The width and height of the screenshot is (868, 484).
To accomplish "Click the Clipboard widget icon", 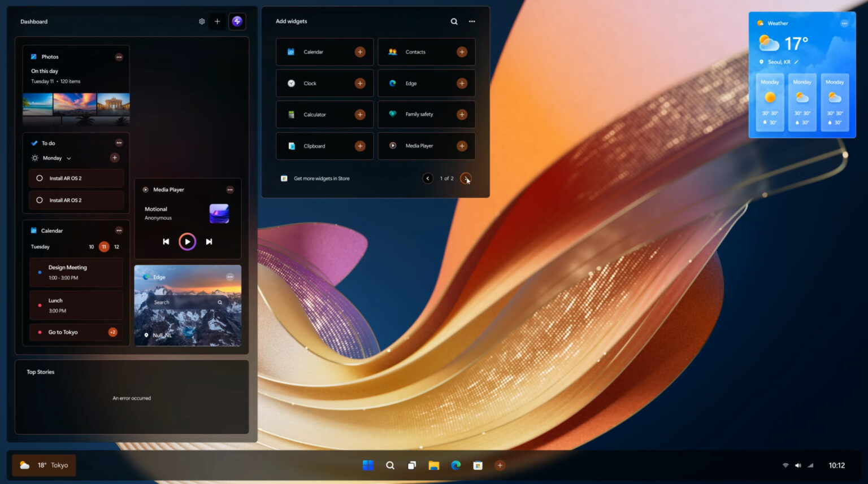I will (290, 146).
